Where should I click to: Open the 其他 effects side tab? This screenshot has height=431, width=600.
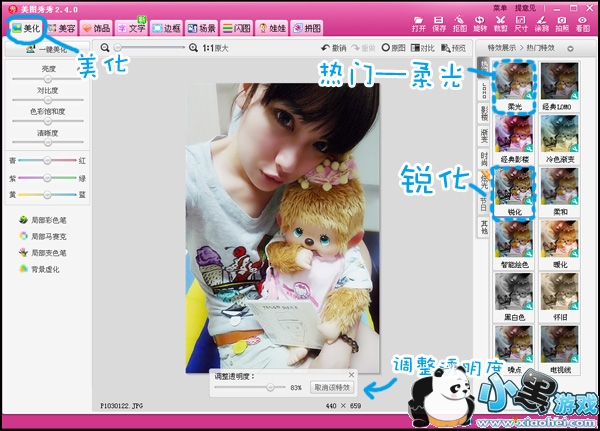click(x=484, y=227)
